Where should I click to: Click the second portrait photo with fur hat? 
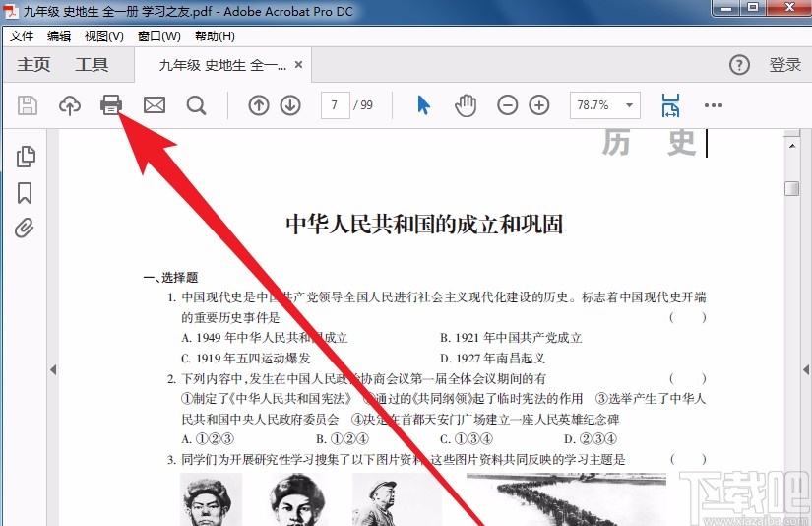[x=297, y=499]
